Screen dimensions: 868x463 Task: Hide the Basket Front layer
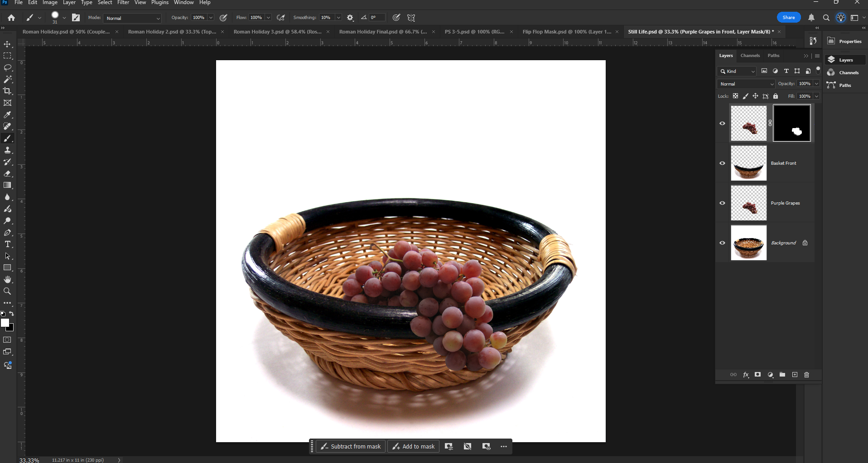tap(722, 163)
